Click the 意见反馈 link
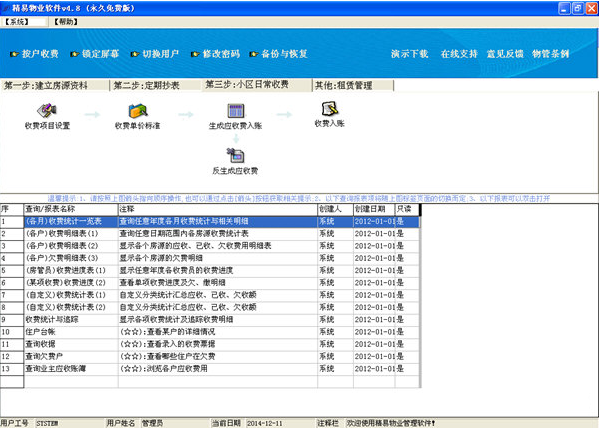This screenshot has height=429, width=601. pyautogui.click(x=505, y=54)
